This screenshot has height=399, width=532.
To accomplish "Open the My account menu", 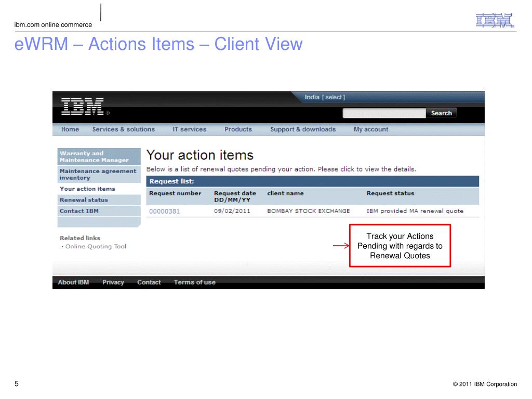I will click(x=371, y=129).
